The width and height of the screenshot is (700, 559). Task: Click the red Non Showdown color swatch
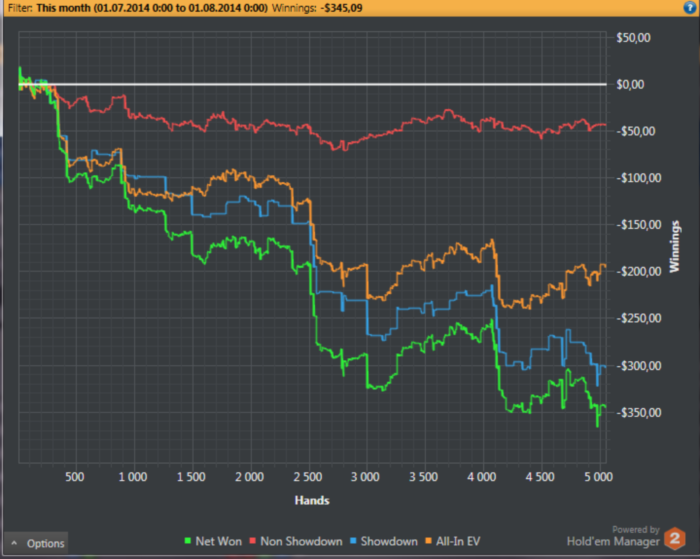pos(253,541)
